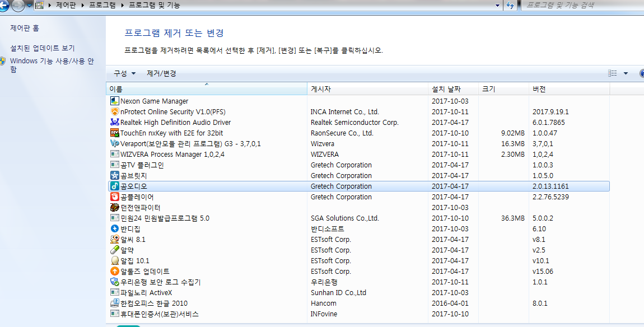Open the 설치된 업데이트 보기 link
The image size is (644, 327).
point(42,48)
